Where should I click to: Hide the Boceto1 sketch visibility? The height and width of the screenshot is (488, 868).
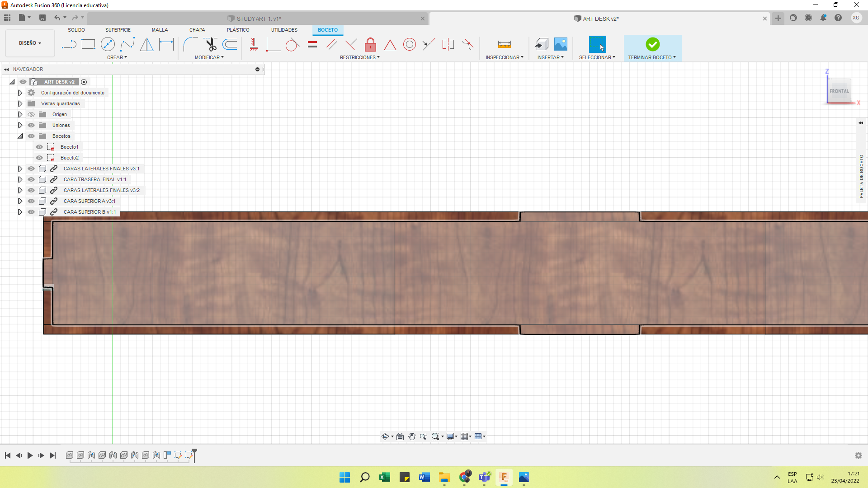[x=39, y=147]
